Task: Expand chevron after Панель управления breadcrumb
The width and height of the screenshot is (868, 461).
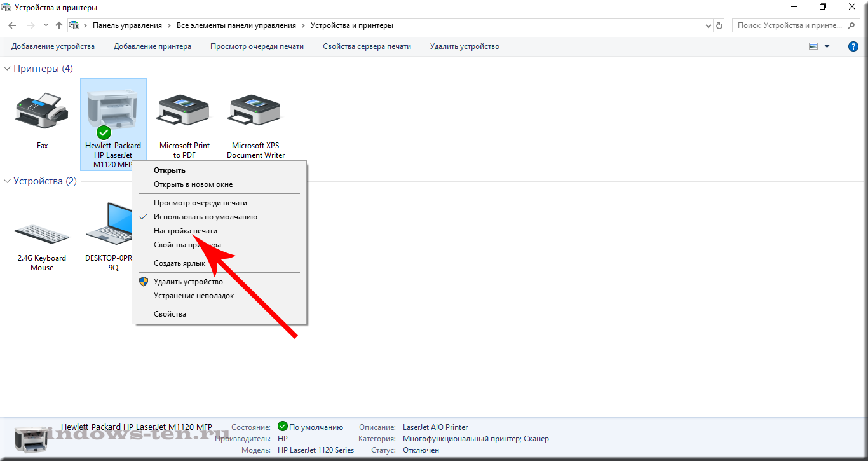Action: click(x=168, y=25)
